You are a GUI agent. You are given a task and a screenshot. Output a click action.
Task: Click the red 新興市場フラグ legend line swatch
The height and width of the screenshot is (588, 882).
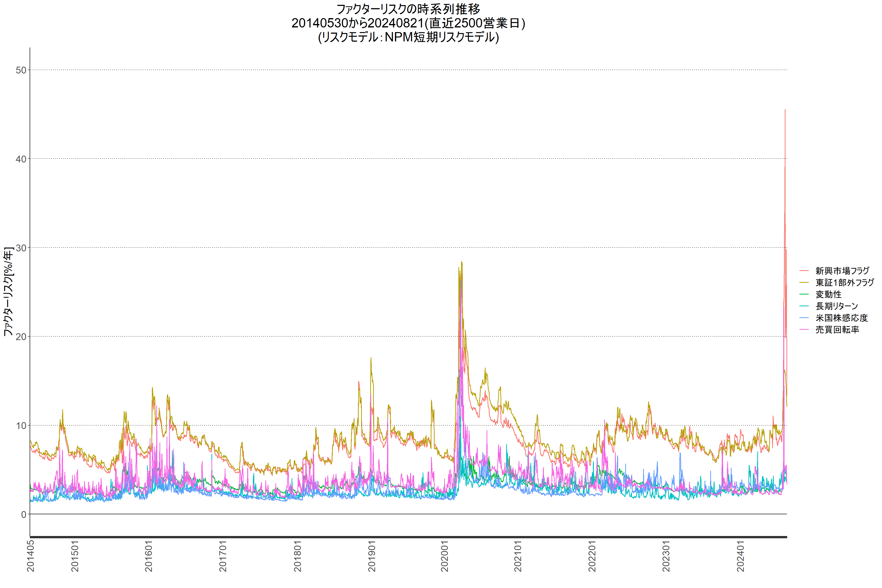coord(804,271)
